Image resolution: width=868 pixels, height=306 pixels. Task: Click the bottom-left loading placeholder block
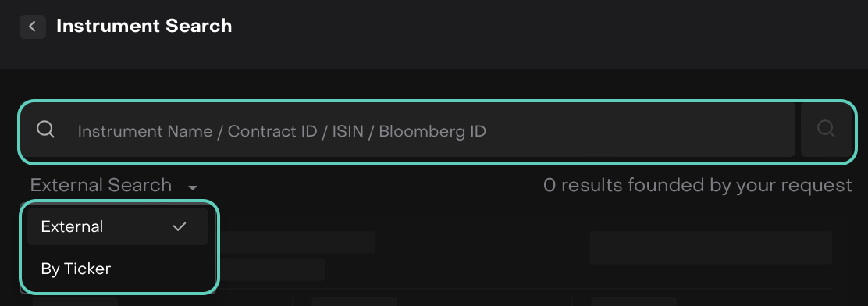pos(75,301)
